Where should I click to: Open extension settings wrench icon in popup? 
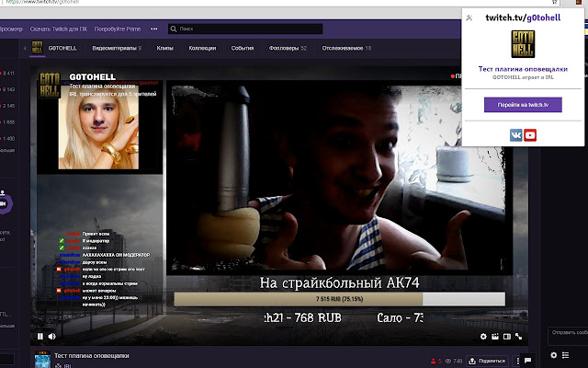coord(469,17)
